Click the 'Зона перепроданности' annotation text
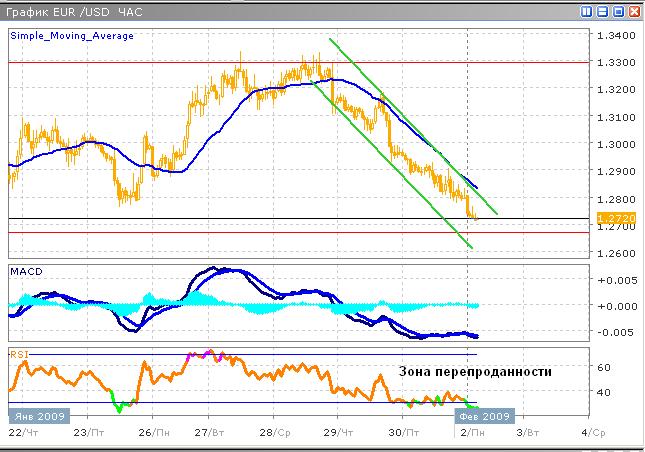The width and height of the screenshot is (645, 452). pos(475,371)
